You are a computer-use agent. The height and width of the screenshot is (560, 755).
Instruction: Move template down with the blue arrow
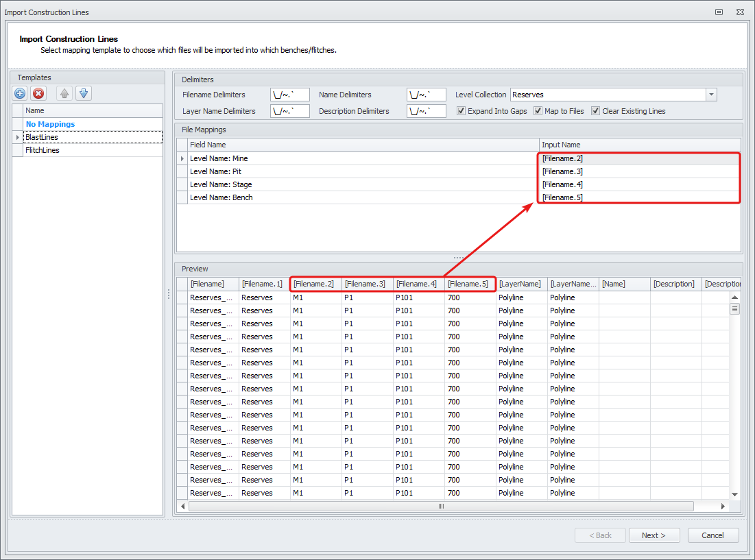(x=83, y=93)
